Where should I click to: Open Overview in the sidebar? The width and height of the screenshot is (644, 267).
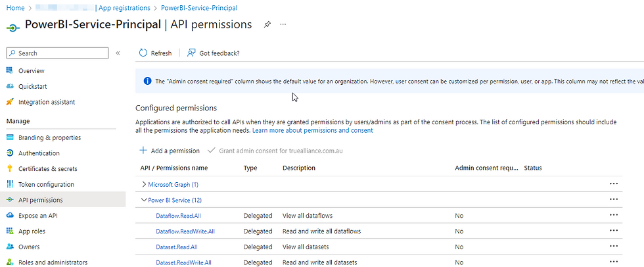coord(32,70)
